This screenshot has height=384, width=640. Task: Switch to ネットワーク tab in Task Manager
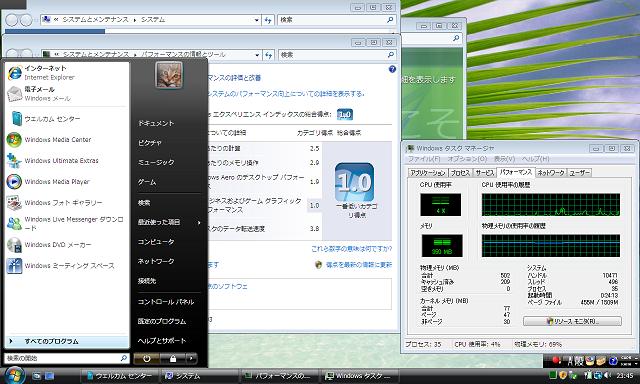click(551, 173)
